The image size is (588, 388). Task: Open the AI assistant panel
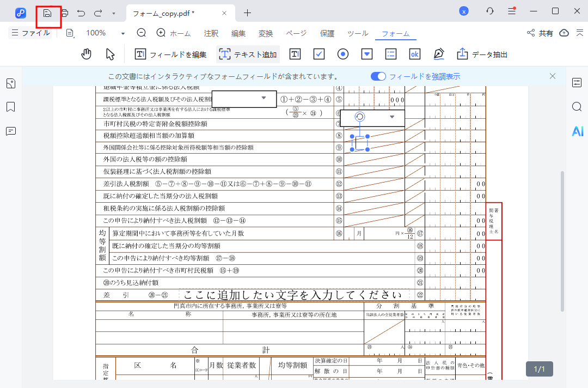tap(577, 131)
